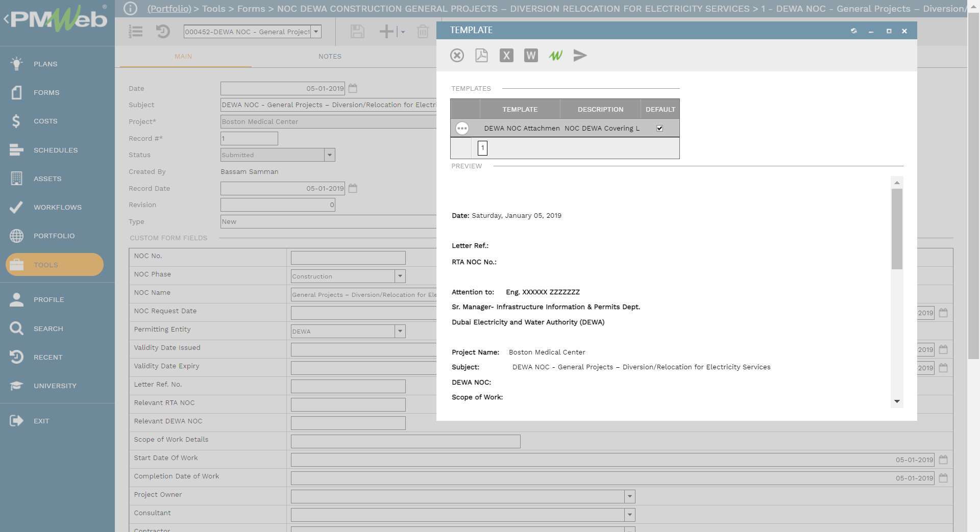Click the Delete trash icon
The height and width of the screenshot is (532, 980).
[x=423, y=32]
